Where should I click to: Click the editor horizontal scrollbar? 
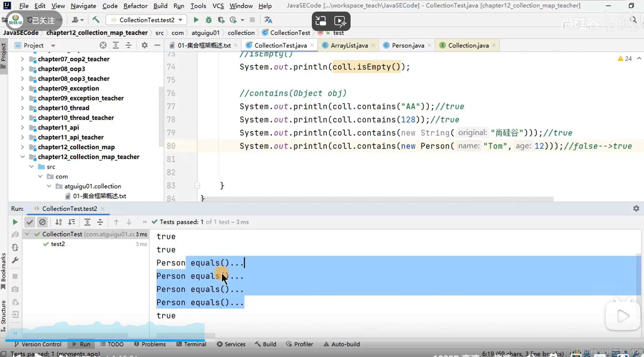(x=378, y=199)
